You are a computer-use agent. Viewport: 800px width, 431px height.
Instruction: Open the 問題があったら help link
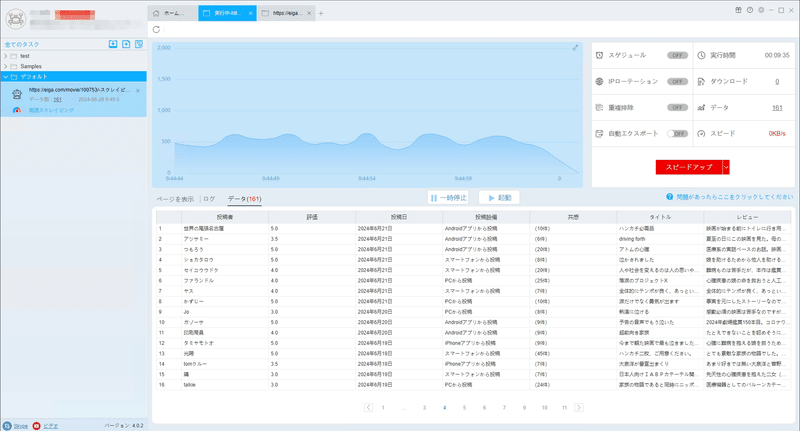735,197
